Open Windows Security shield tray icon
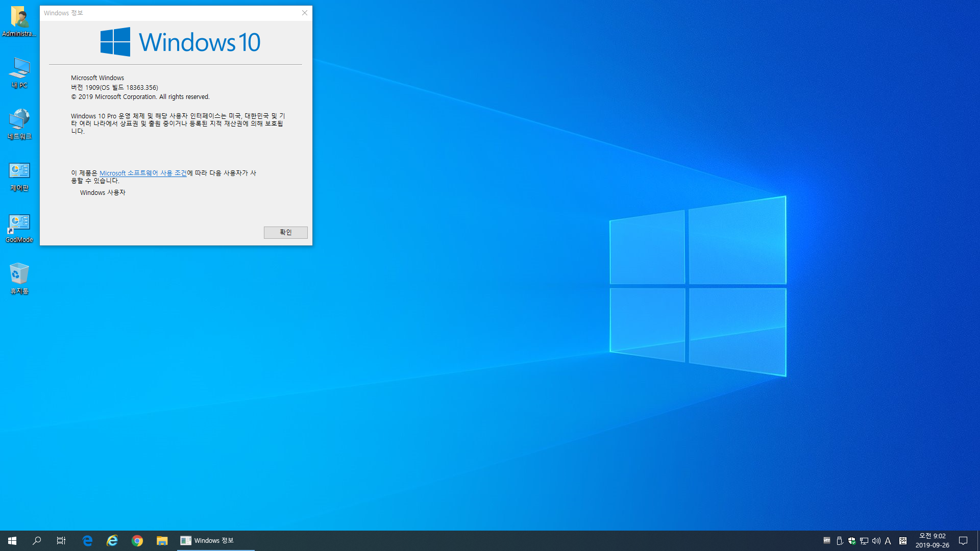The height and width of the screenshot is (551, 980). [852, 541]
